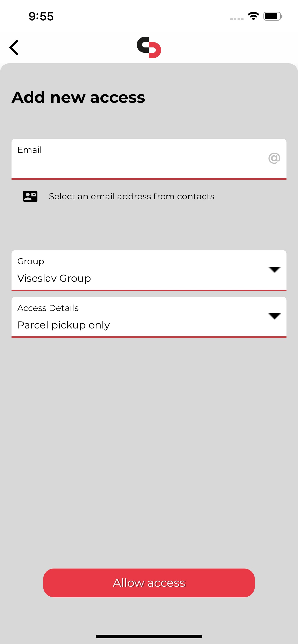This screenshot has height=644, width=298.
Task: Open the Viseslav Group selection
Action: coord(54,278)
